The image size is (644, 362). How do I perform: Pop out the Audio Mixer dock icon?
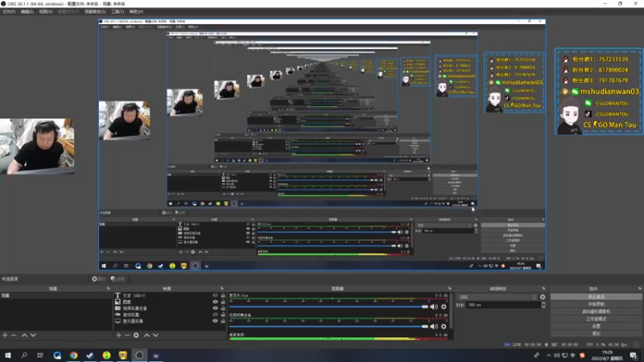[x=450, y=289]
